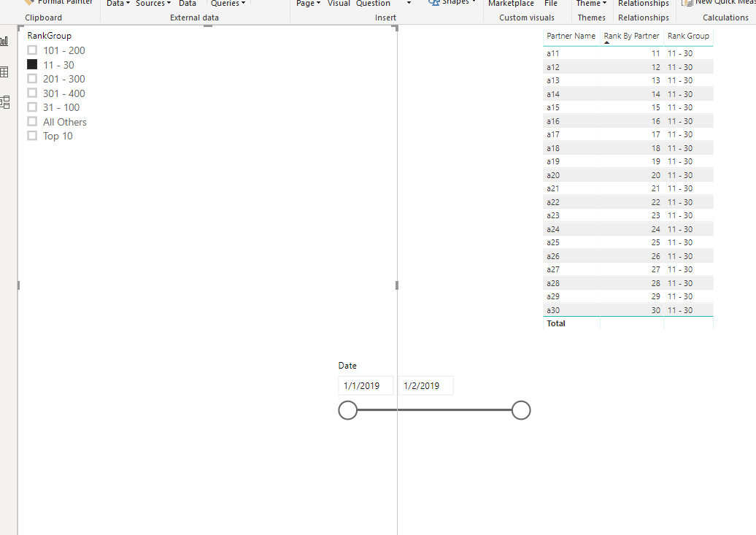Select the RankGroup slicer title
Image resolution: width=756 pixels, height=535 pixels.
click(49, 36)
